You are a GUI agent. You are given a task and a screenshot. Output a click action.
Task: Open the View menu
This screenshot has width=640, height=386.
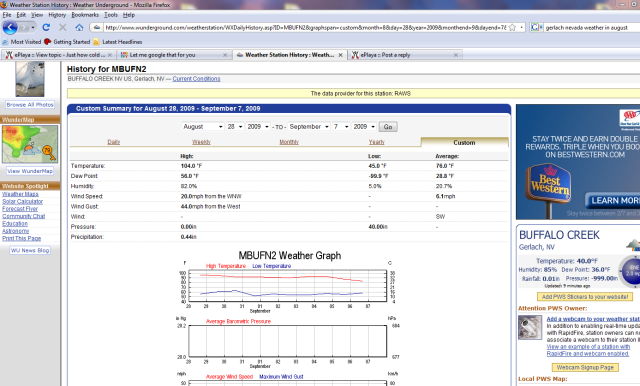point(37,15)
